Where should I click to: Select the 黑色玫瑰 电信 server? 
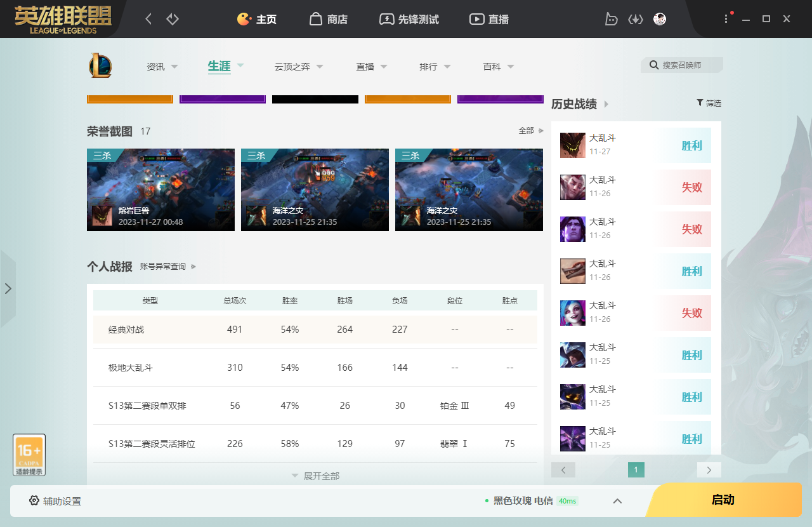point(523,501)
